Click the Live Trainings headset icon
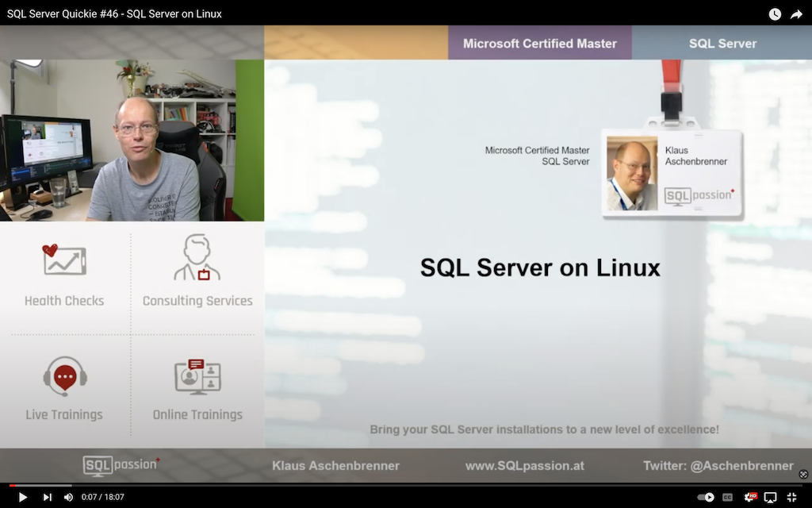812x508 pixels. pos(65,375)
